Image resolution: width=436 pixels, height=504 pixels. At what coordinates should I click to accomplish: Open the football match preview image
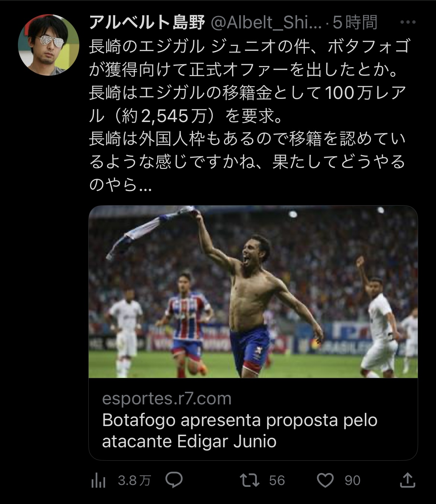coord(253,292)
